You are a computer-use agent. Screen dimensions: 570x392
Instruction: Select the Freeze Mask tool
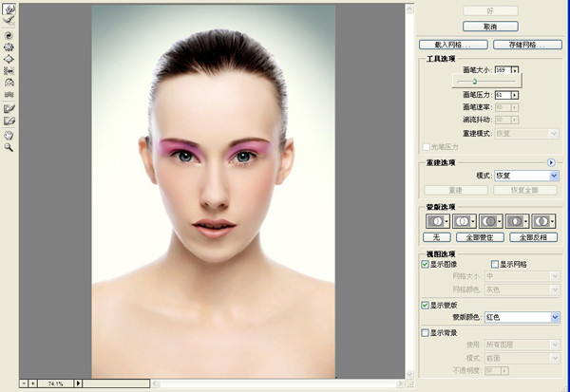tap(9, 108)
